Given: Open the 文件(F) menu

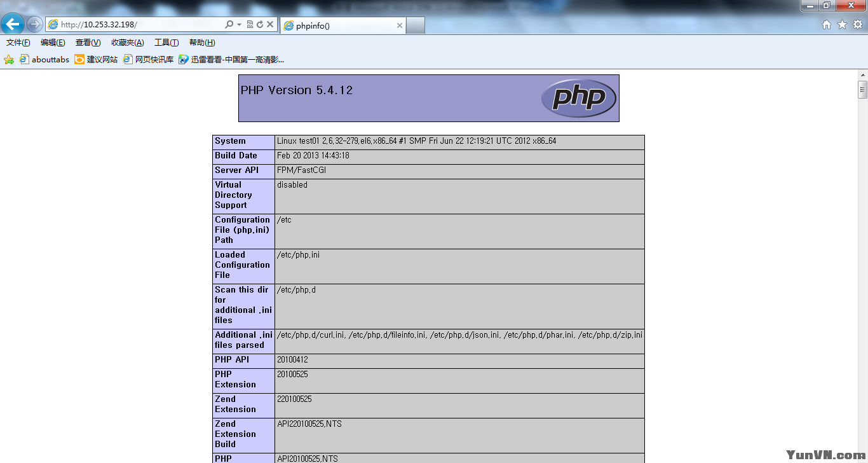Looking at the screenshot, I should 18,43.
